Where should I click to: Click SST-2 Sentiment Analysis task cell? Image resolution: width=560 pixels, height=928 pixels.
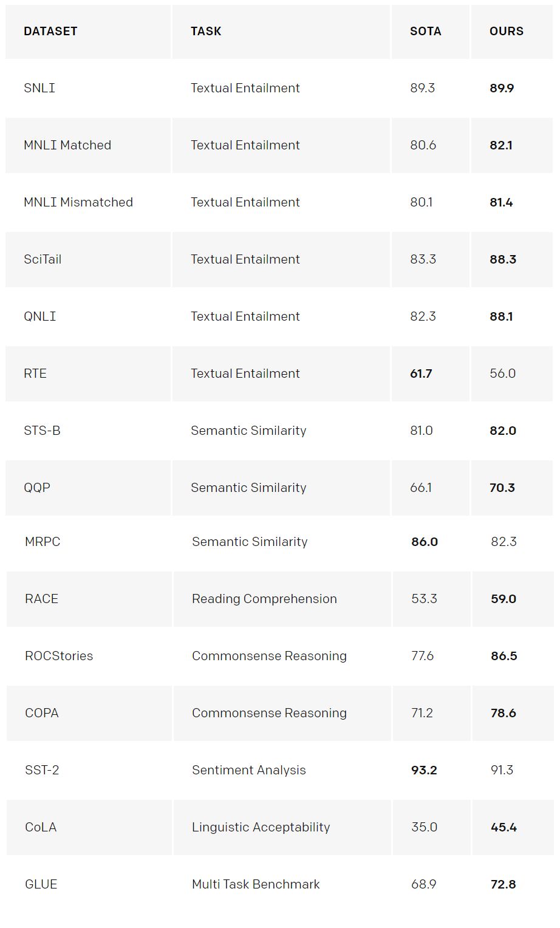(x=248, y=770)
